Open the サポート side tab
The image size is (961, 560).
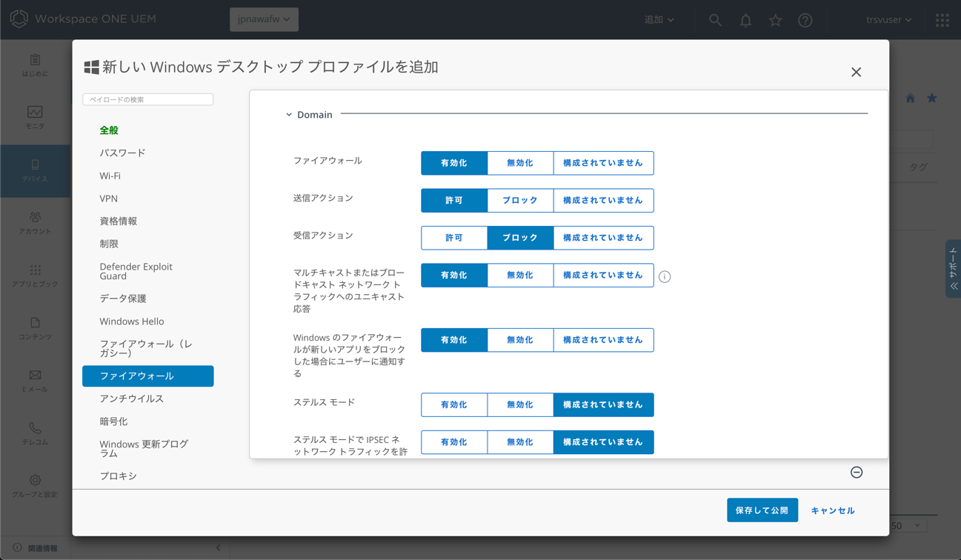pos(953,268)
